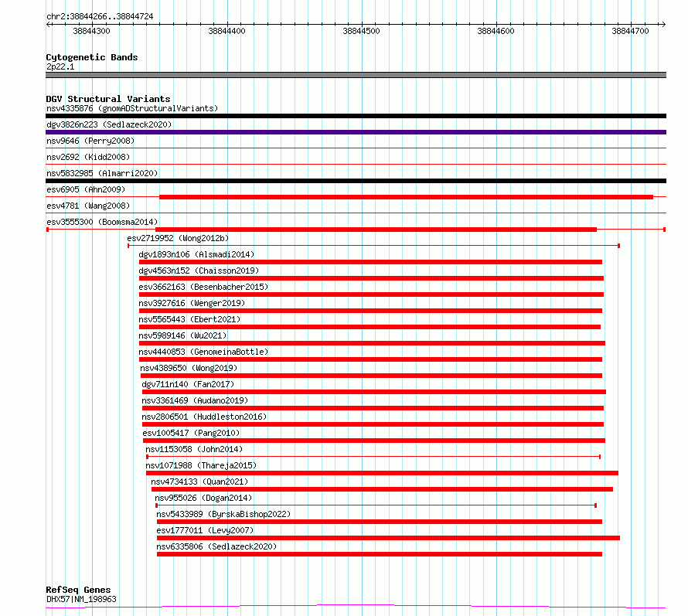The width and height of the screenshot is (688, 616).
Task: Click the left arrow of the ruler
Action: (x=49, y=24)
